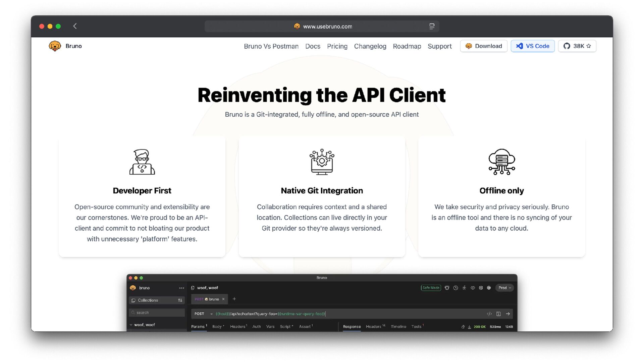The image size is (644, 362).
Task: Click the Download button
Action: click(483, 46)
